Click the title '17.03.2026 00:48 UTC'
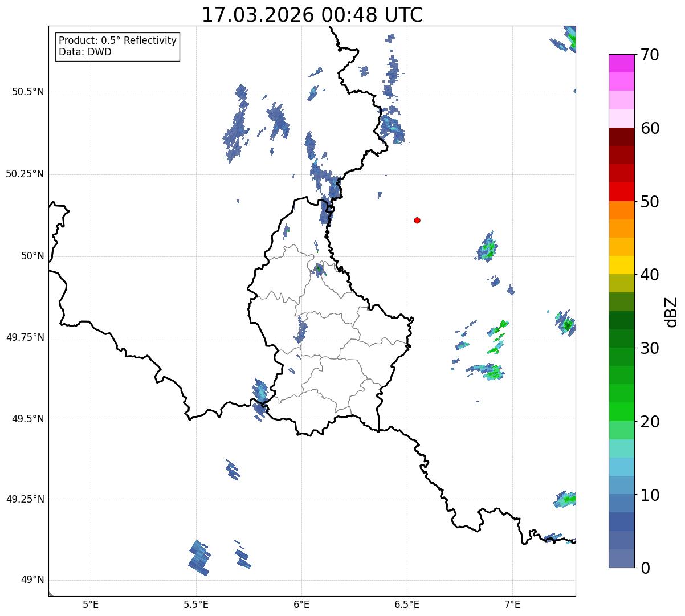The height and width of the screenshot is (616, 685). coord(312,15)
